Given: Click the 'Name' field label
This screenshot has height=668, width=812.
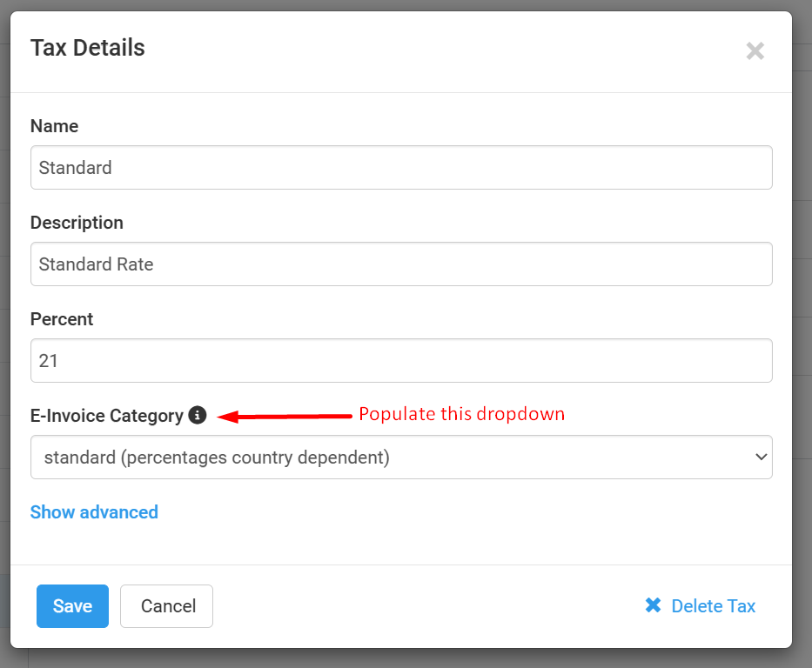Looking at the screenshot, I should pyautogui.click(x=54, y=126).
